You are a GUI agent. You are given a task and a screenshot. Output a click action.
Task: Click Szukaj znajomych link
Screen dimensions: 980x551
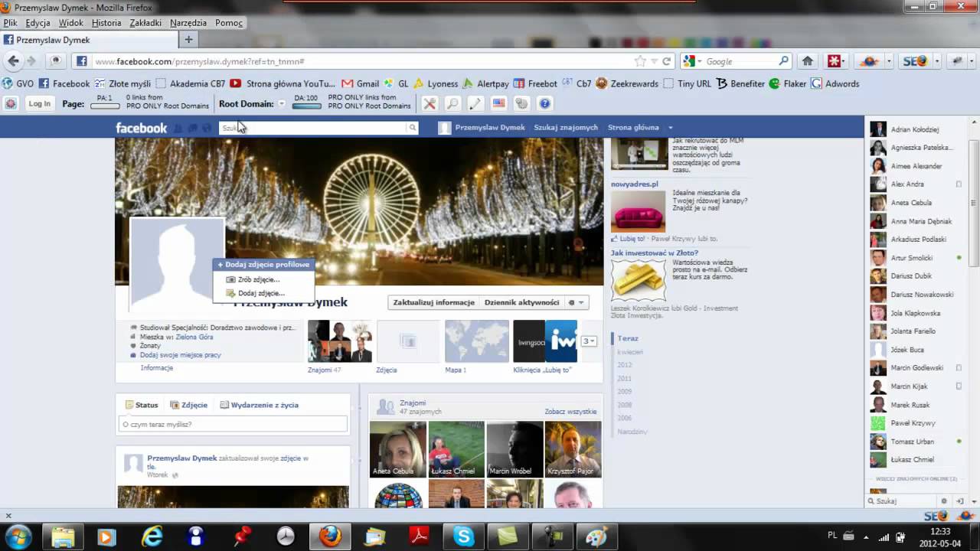click(566, 128)
